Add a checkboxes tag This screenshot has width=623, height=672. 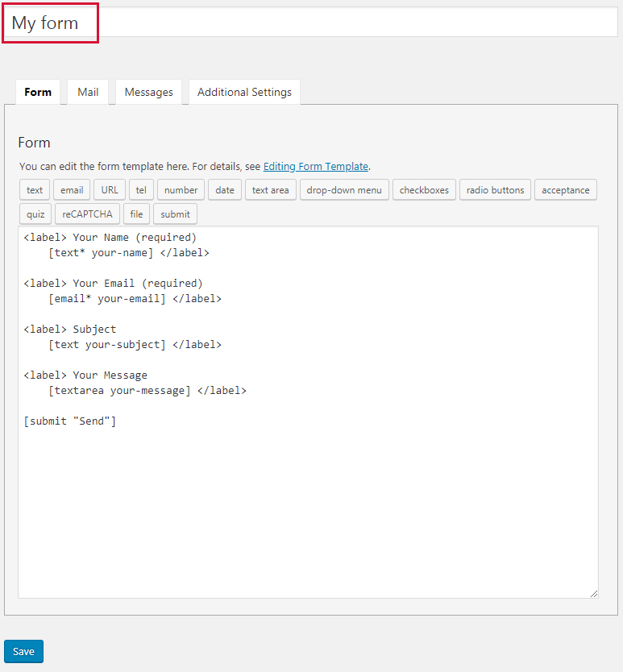pos(424,190)
